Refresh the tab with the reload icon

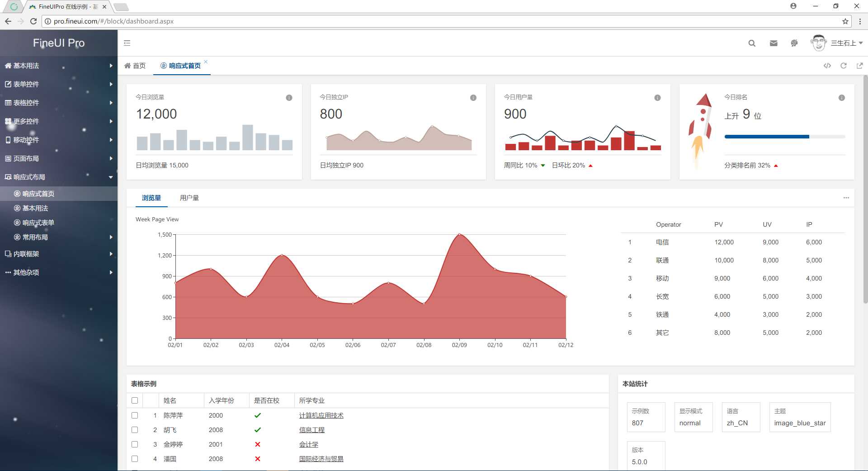pos(844,66)
